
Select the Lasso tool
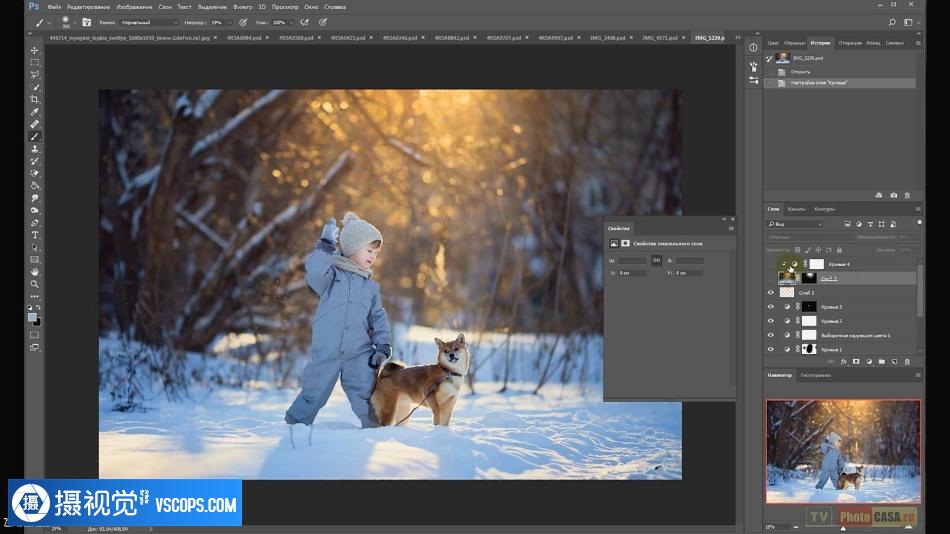point(35,75)
